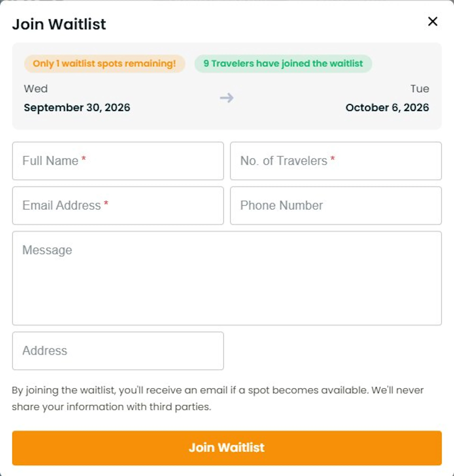Click the red asterisk beside Full Name
Screen dimensions: 454x476
click(84, 159)
